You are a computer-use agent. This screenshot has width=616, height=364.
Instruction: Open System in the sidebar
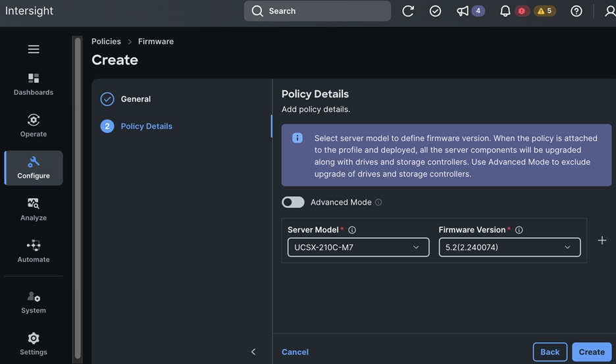pos(34,302)
